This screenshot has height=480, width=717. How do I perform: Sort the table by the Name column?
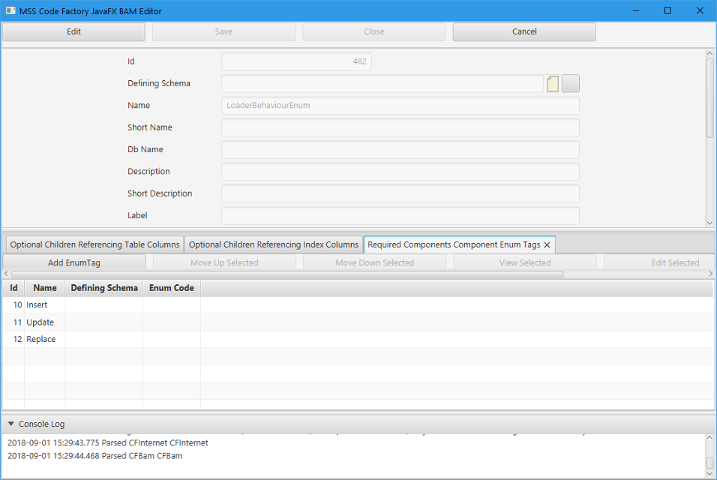(x=44, y=288)
